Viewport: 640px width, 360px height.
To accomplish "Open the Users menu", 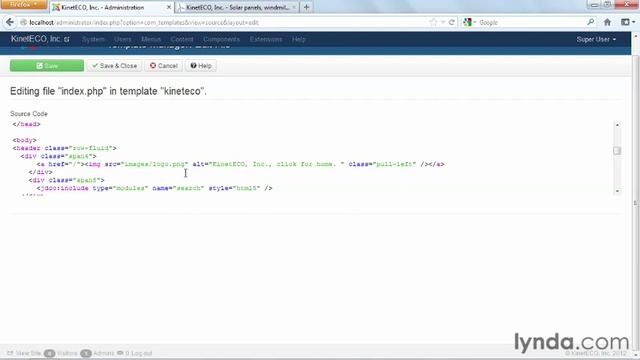I will [122, 40].
